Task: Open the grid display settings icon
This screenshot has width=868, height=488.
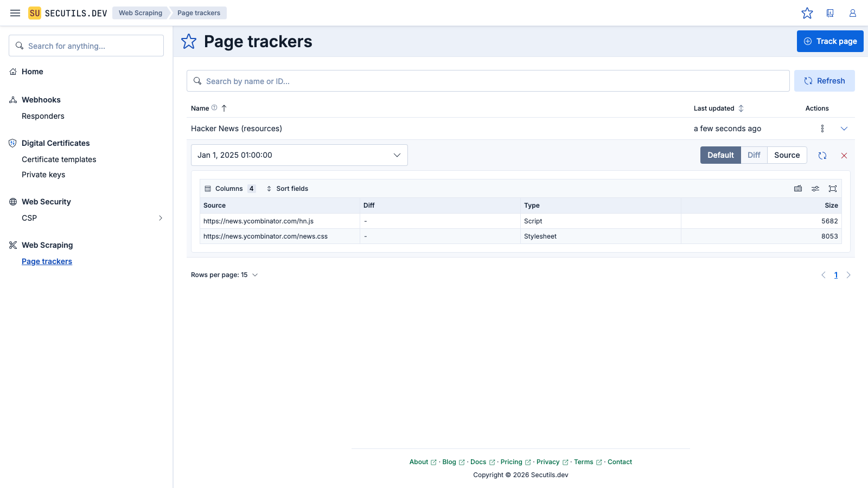Action: pos(815,189)
